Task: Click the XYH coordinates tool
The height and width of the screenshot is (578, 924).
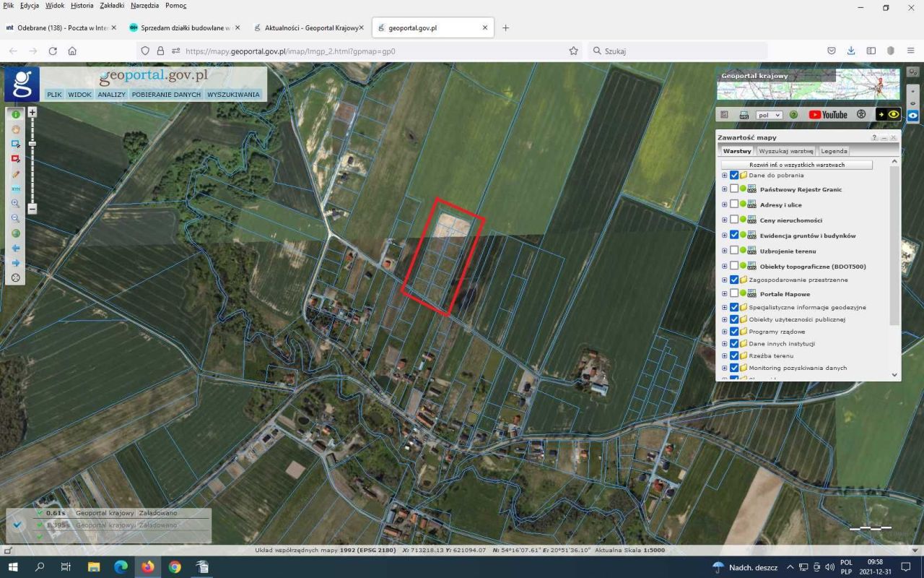Action: [15, 189]
